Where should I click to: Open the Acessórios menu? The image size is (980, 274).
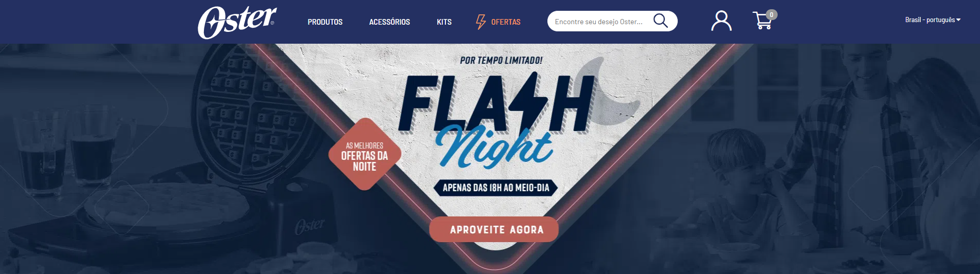click(x=389, y=22)
